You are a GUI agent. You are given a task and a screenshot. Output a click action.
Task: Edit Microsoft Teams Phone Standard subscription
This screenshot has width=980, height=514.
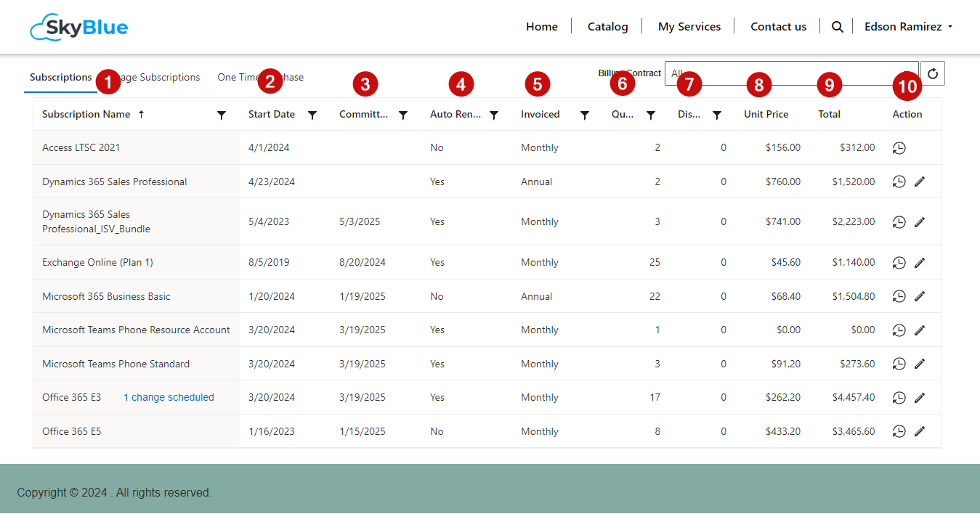[920, 364]
